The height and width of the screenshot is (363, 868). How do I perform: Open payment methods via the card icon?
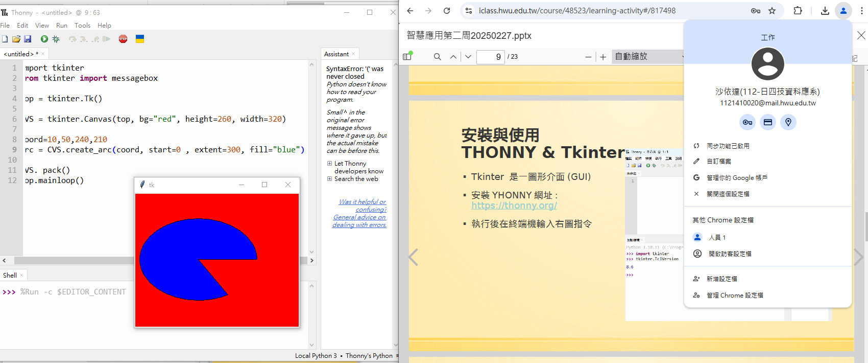767,122
